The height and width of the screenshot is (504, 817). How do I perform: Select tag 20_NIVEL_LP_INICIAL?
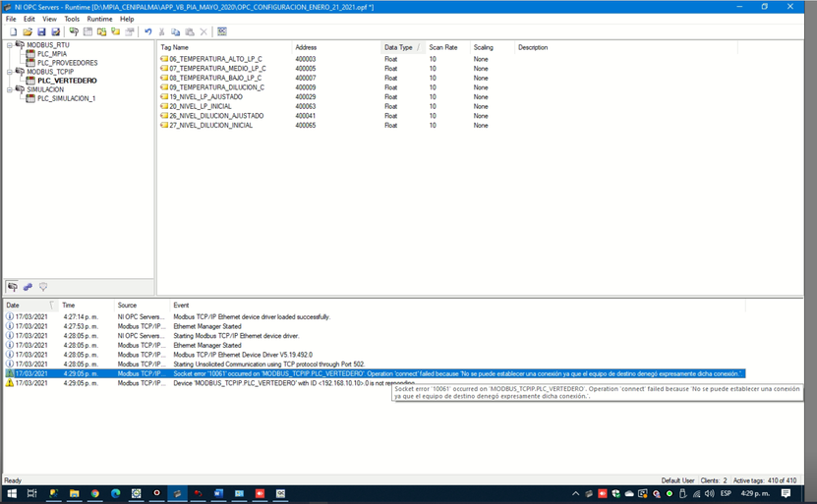(201, 106)
